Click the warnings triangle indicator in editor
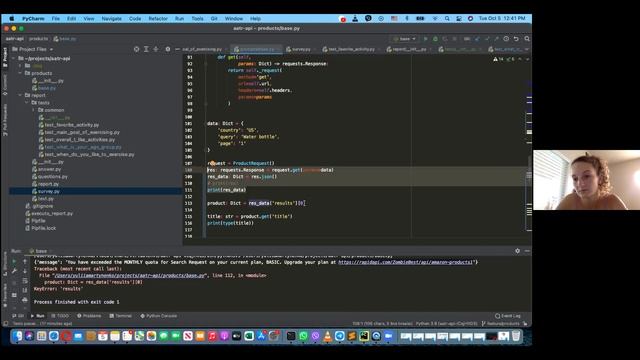 pyautogui.click(x=498, y=59)
